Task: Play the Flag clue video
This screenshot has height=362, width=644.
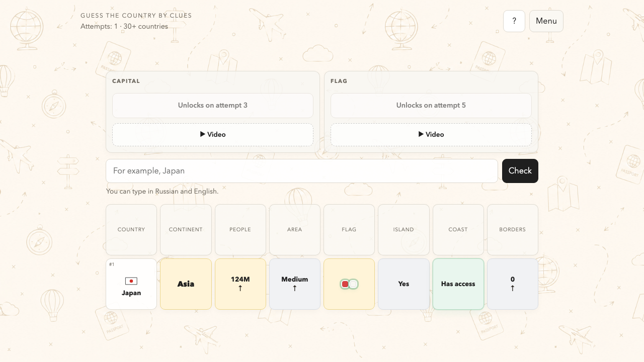Action: 431,135
